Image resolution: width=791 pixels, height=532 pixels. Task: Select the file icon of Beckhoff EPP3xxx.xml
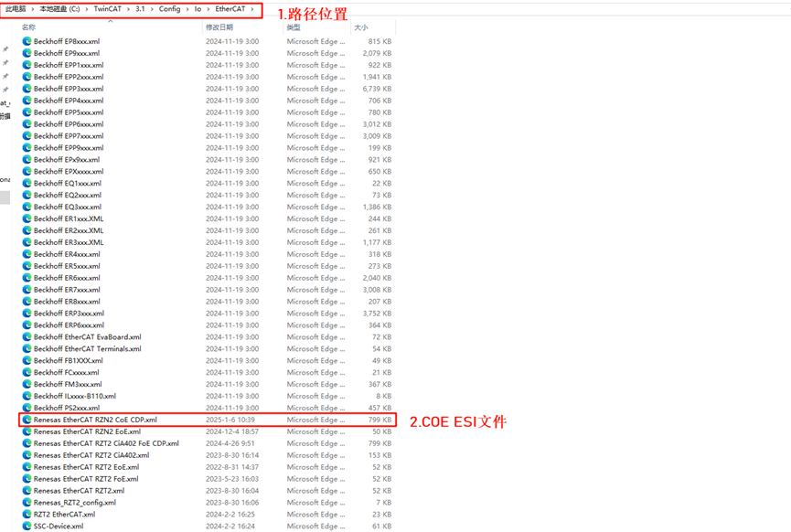click(x=27, y=89)
